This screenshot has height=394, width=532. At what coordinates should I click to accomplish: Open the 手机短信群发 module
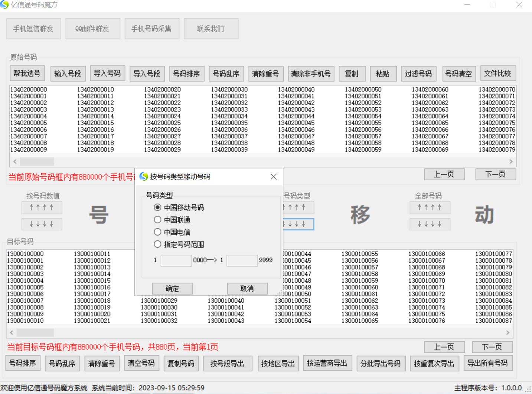(33, 29)
